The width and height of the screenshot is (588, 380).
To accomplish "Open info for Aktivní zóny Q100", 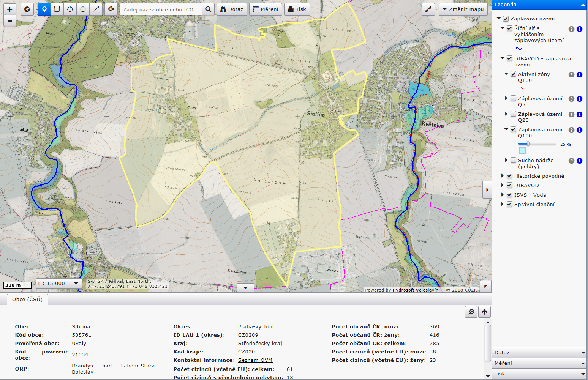I will (x=579, y=74).
